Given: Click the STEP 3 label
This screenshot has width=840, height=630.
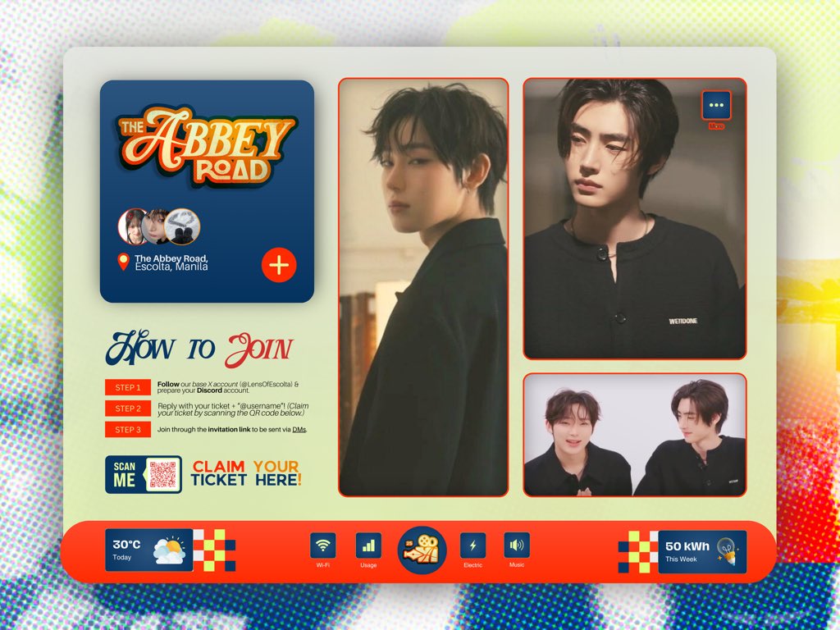Looking at the screenshot, I should tap(128, 430).
